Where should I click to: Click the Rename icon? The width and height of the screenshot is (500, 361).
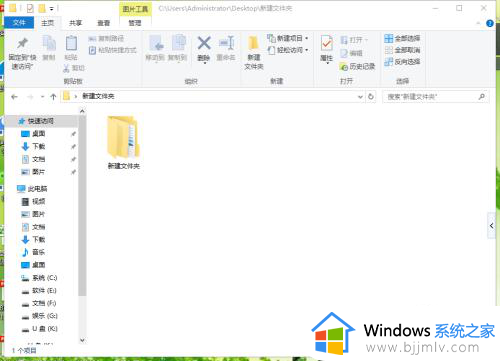pyautogui.click(x=227, y=43)
